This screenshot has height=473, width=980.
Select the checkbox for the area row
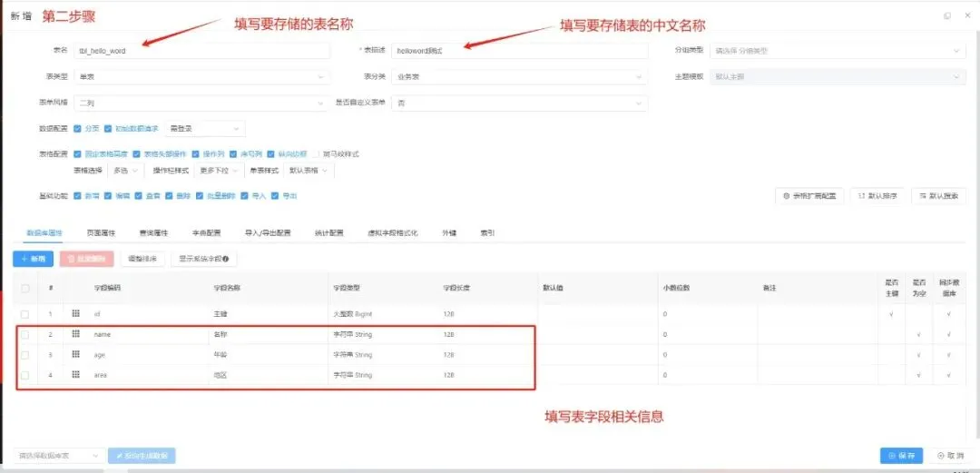[x=25, y=375]
